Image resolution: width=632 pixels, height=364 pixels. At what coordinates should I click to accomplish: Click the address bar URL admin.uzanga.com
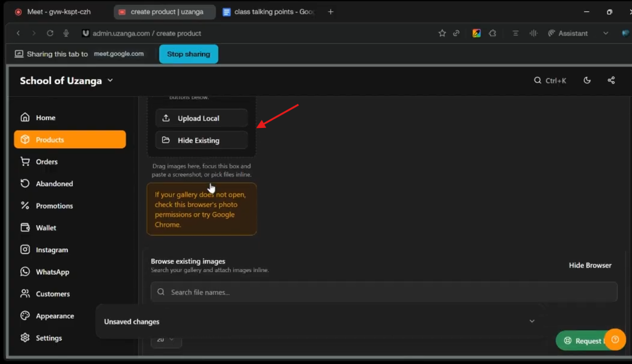point(147,34)
